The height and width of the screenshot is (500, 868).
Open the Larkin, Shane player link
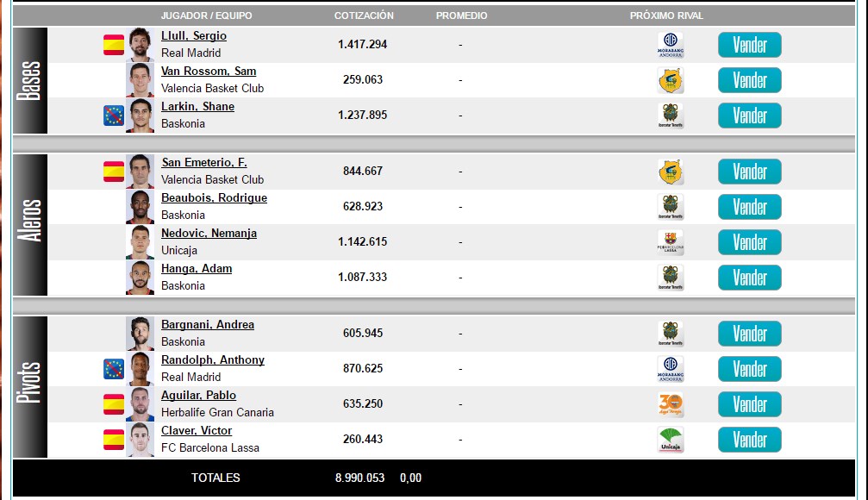(197, 107)
